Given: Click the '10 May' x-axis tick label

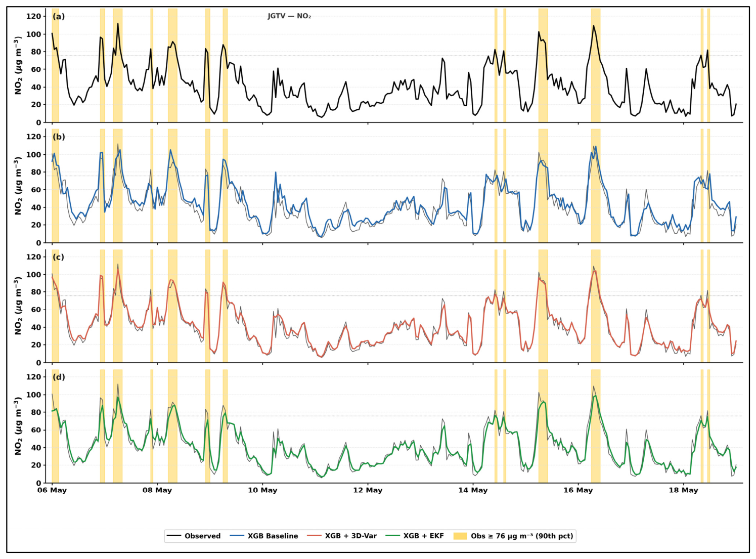Looking at the screenshot, I should (262, 490).
